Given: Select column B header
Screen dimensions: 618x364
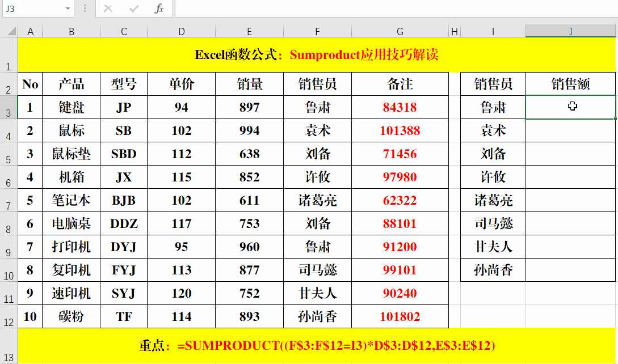Looking at the screenshot, I should pos(72,32).
